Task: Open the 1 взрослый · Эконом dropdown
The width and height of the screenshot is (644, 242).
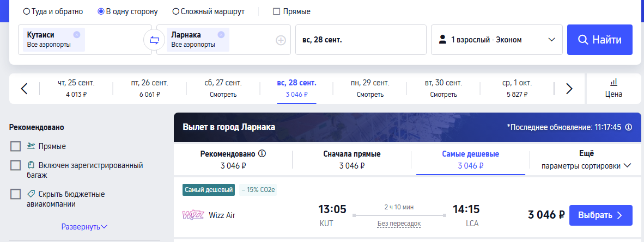Action: point(496,40)
